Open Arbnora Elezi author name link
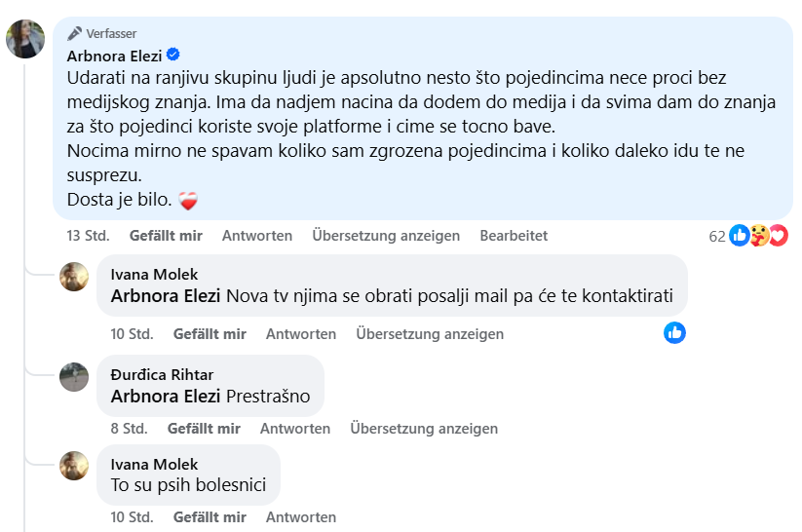802x532 pixels. (x=114, y=56)
